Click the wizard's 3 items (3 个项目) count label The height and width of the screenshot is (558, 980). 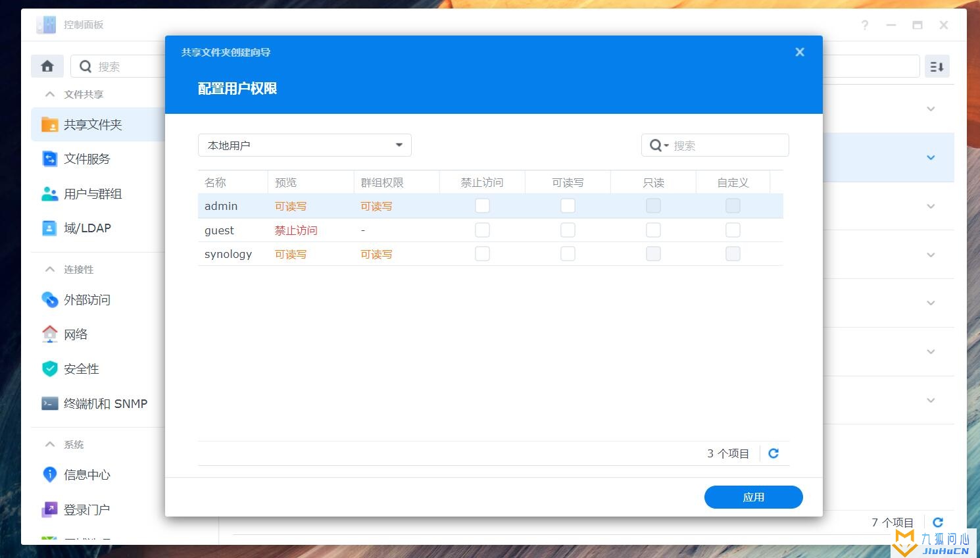728,453
